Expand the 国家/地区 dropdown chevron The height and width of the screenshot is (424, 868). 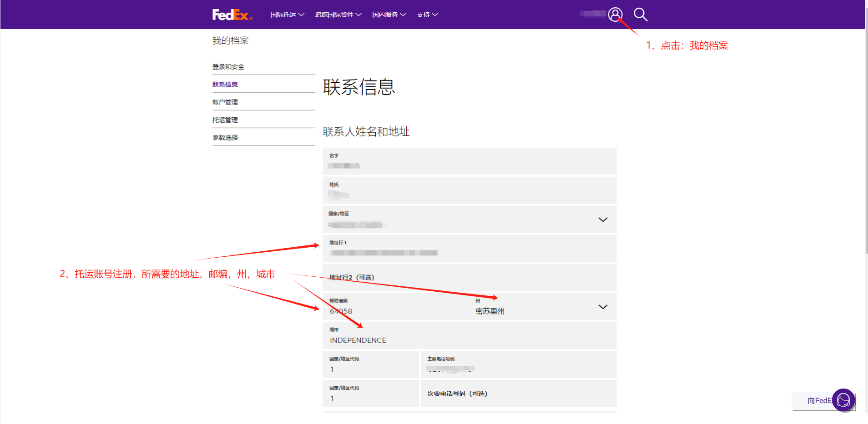coord(603,219)
